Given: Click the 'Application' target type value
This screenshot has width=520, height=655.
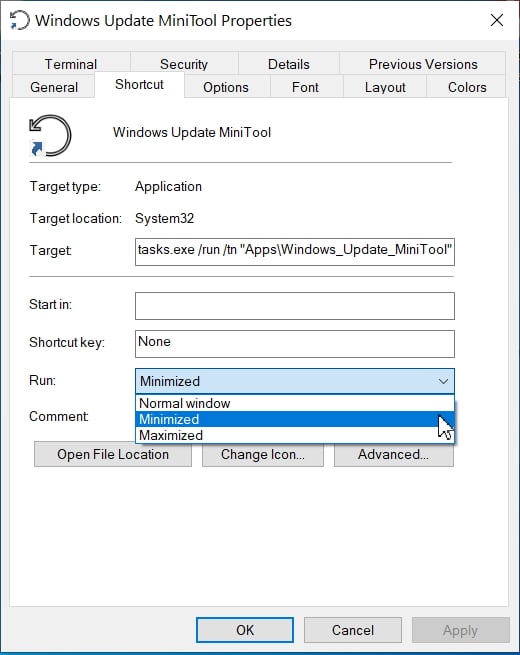Looking at the screenshot, I should (168, 186).
